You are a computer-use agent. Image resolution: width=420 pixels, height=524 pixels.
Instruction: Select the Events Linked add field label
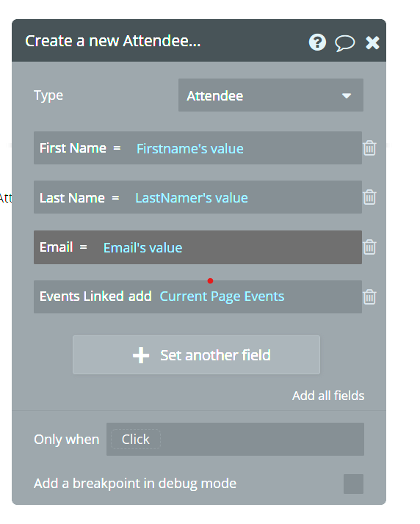[x=95, y=296]
